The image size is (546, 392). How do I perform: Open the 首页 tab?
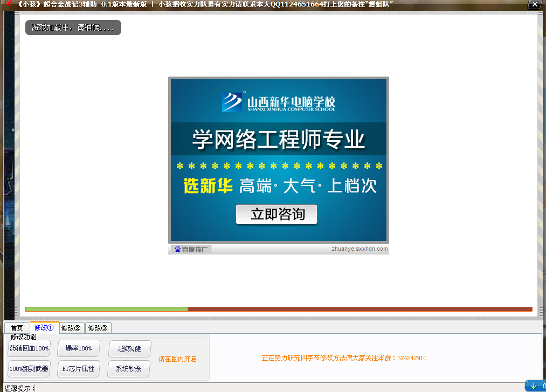[x=17, y=328]
